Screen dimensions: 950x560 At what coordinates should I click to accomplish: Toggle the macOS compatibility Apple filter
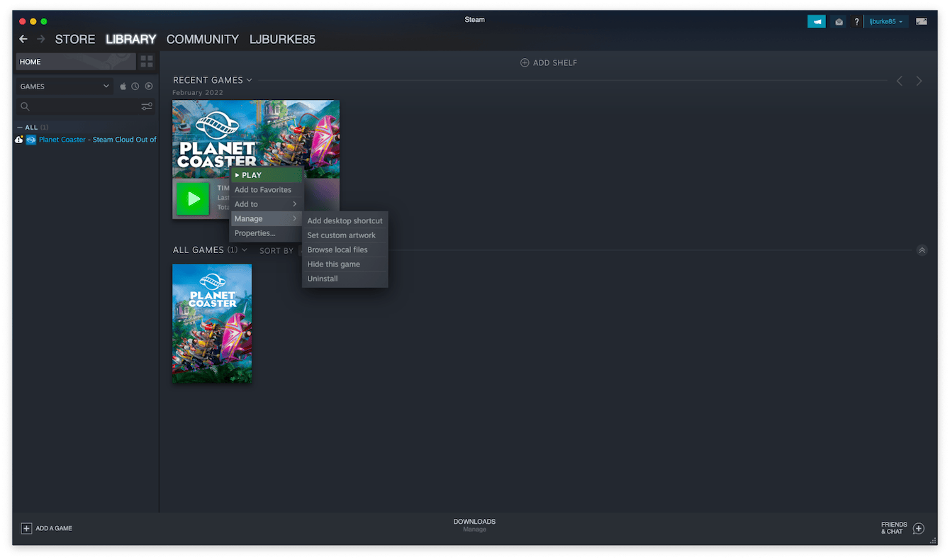click(x=123, y=86)
